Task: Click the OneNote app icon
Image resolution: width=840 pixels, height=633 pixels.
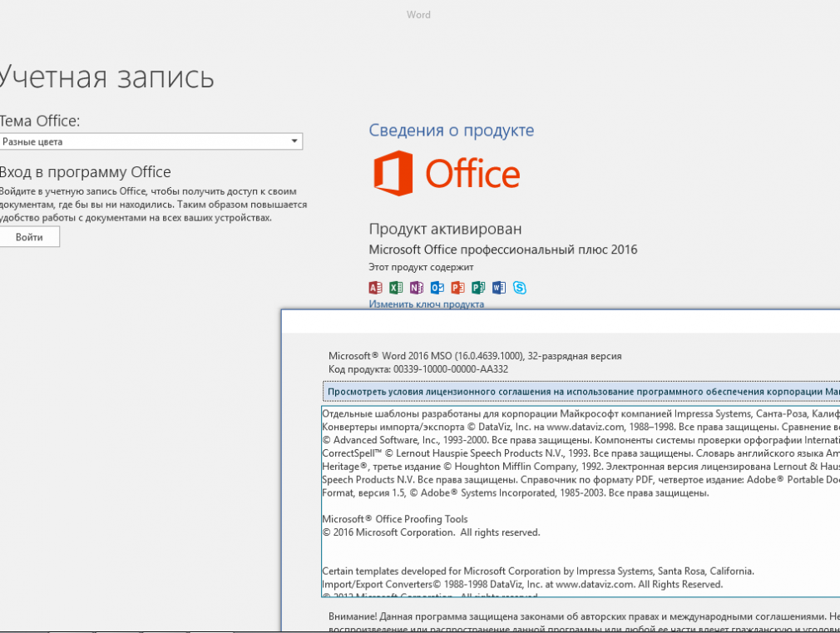Action: 416,288
